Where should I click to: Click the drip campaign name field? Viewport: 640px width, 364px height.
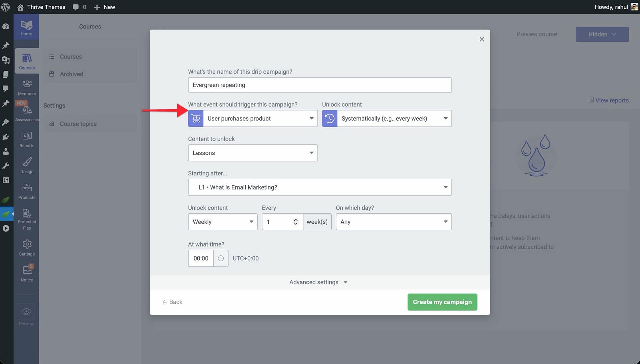point(319,85)
